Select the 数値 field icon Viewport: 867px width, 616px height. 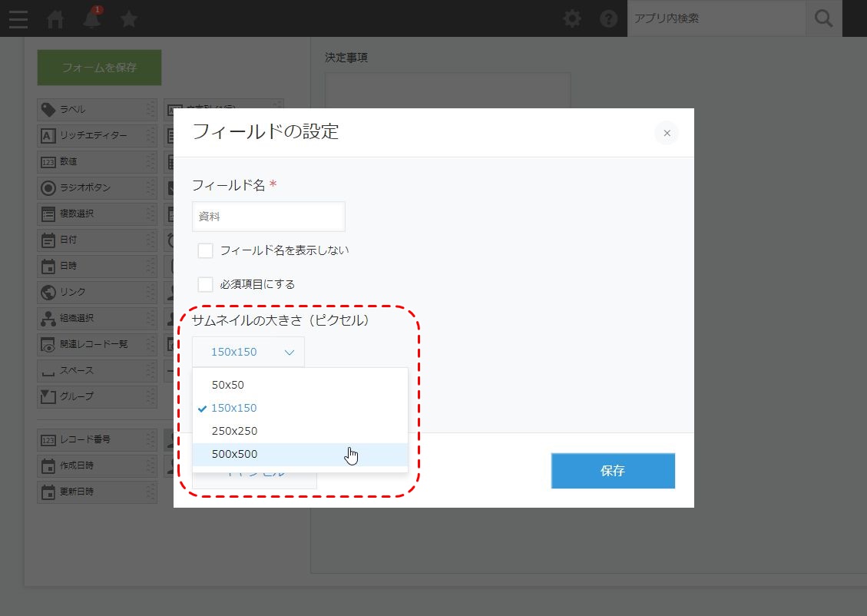click(x=48, y=162)
